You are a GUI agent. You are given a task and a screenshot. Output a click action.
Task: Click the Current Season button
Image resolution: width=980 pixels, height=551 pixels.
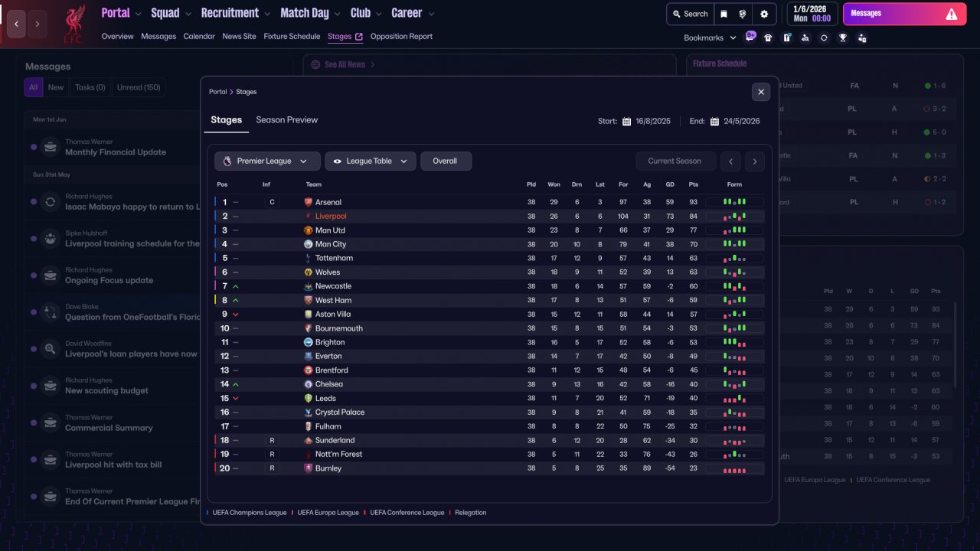(x=675, y=161)
